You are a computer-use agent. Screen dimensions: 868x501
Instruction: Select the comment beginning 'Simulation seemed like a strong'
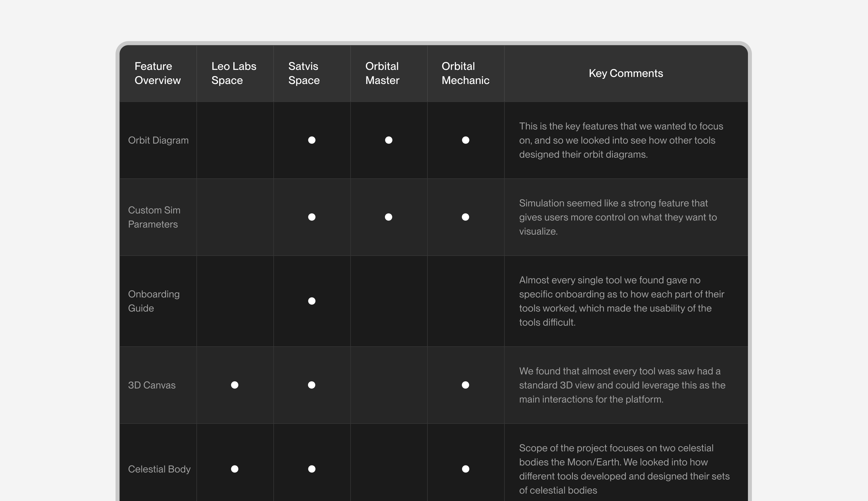coord(618,217)
